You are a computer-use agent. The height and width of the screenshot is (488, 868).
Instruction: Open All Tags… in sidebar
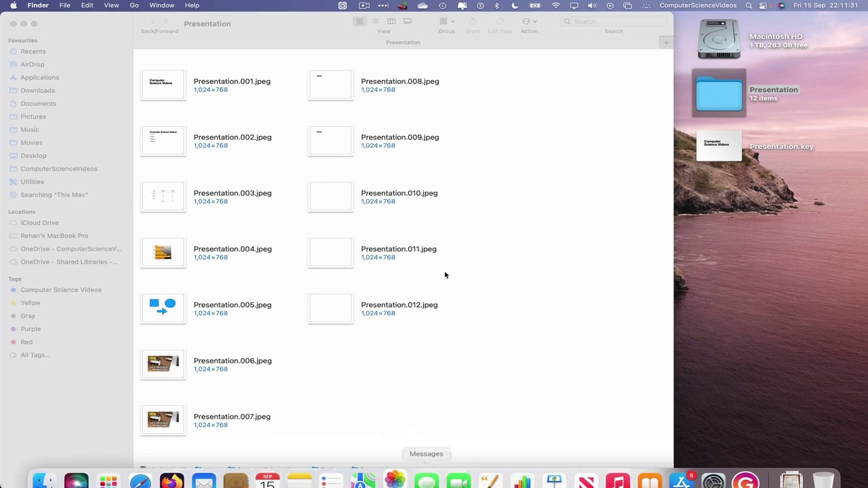click(x=35, y=355)
